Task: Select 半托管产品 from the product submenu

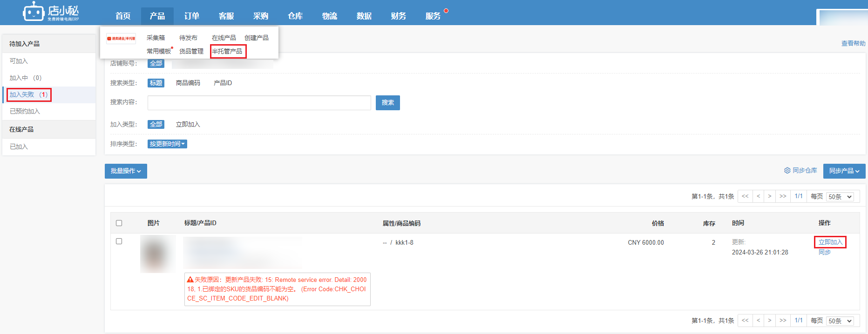Action: [227, 51]
